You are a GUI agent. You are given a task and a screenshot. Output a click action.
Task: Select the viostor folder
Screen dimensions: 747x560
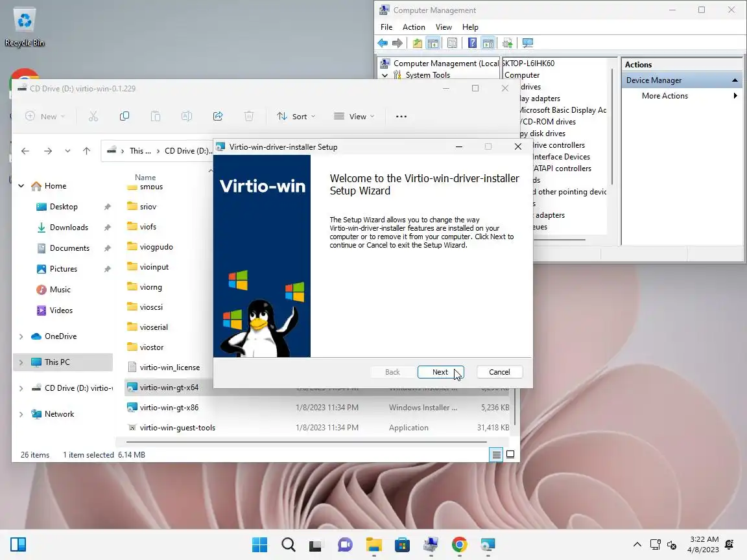click(152, 347)
